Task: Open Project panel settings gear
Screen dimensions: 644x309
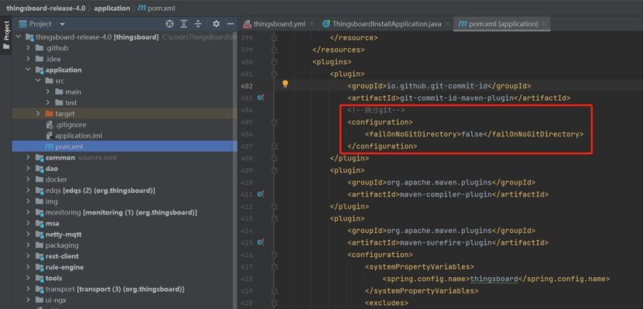Action: (216, 24)
